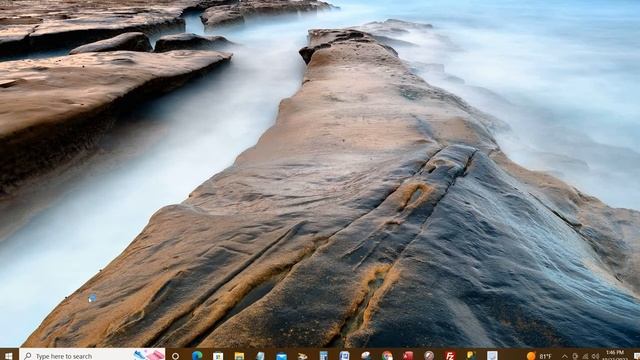Viewport: 640px width, 360px height.
Task: Launch Microsoft Edge from the taskbar
Action: 197,356
